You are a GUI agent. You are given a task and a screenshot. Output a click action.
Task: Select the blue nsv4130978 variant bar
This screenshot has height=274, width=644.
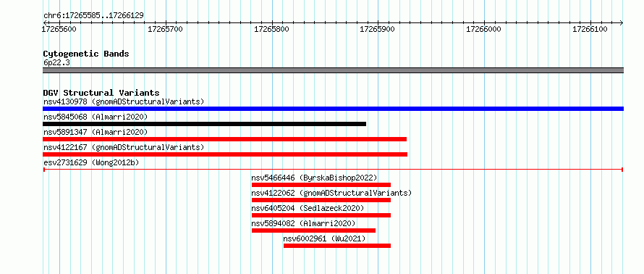click(x=333, y=109)
